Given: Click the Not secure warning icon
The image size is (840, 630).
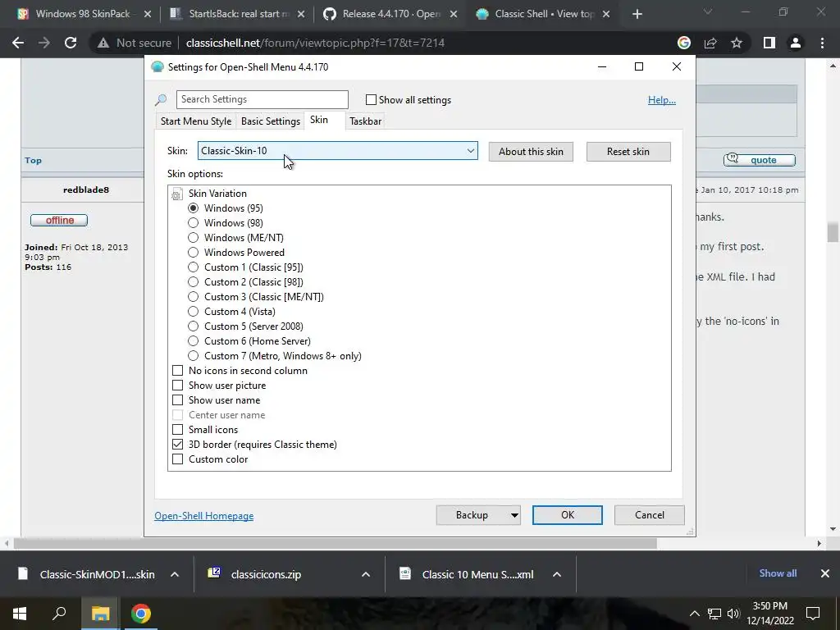Looking at the screenshot, I should click(x=103, y=43).
